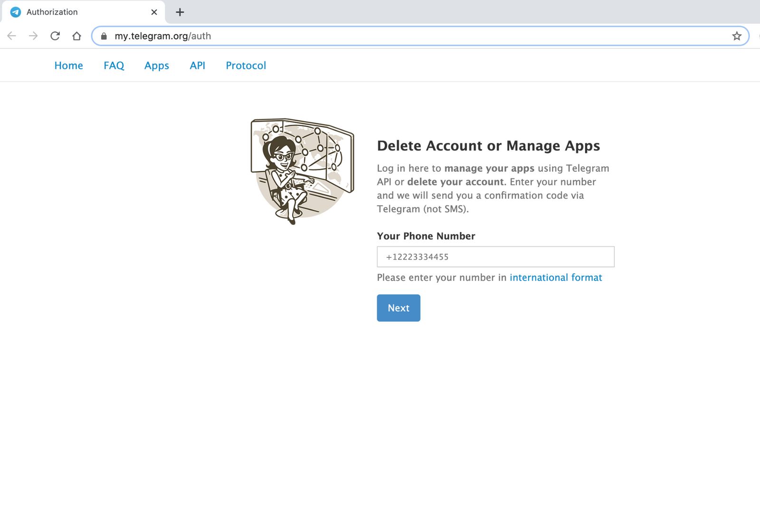The height and width of the screenshot is (532, 760).
Task: Open the Protocol navigation link
Action: tap(246, 65)
